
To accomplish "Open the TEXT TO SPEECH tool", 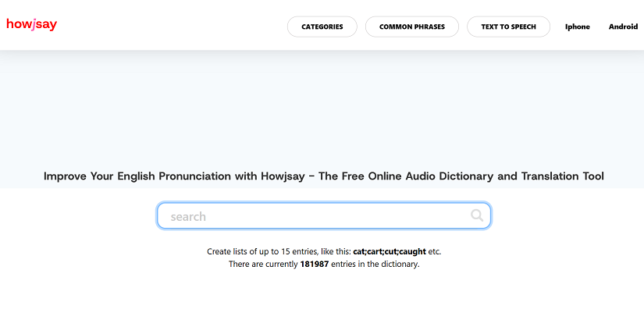I will (x=508, y=27).
